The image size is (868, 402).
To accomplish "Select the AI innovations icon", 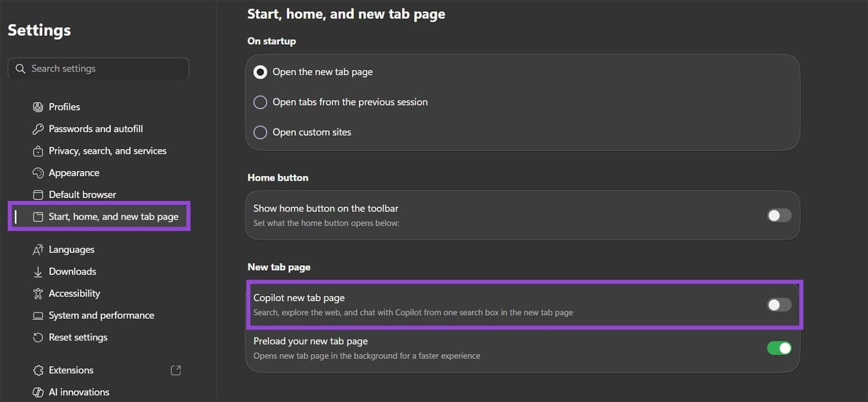I will [37, 392].
